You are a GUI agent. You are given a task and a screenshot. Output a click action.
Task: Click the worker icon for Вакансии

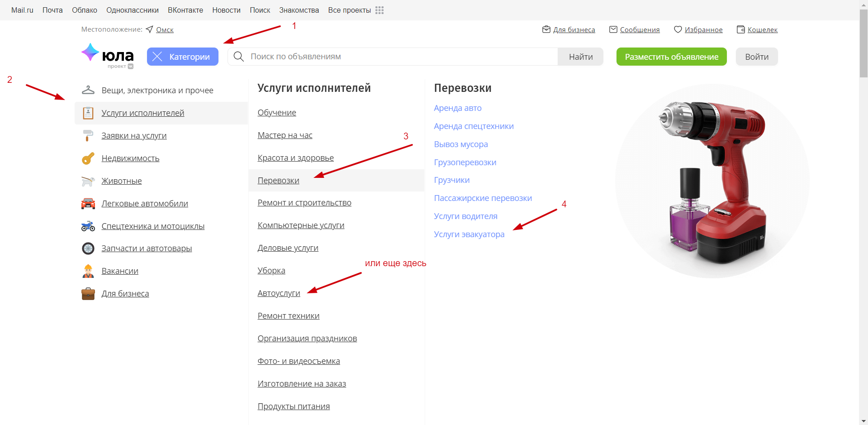pyautogui.click(x=88, y=271)
